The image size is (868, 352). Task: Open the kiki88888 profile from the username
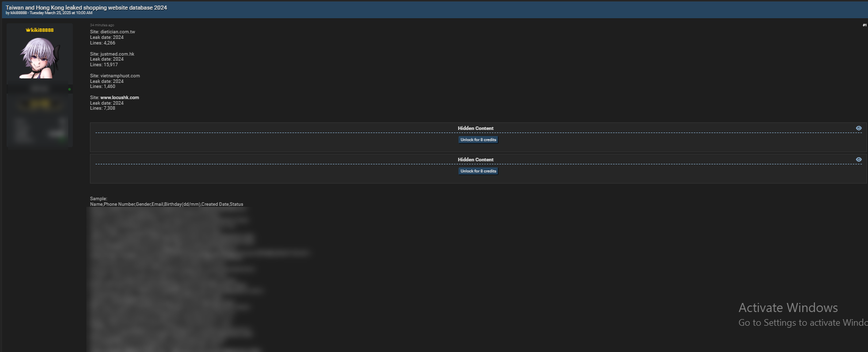click(42, 30)
